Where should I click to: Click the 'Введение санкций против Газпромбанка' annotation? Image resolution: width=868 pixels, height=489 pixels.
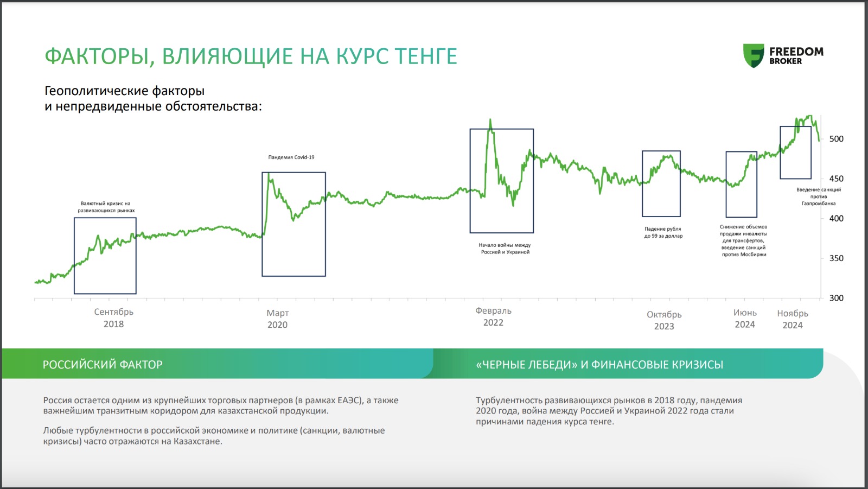pos(819,196)
